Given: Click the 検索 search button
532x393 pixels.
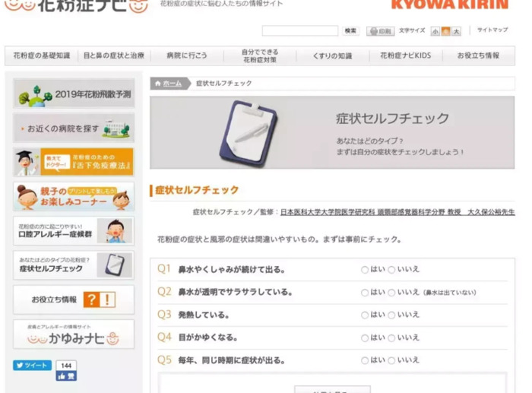Looking at the screenshot, I should (350, 31).
